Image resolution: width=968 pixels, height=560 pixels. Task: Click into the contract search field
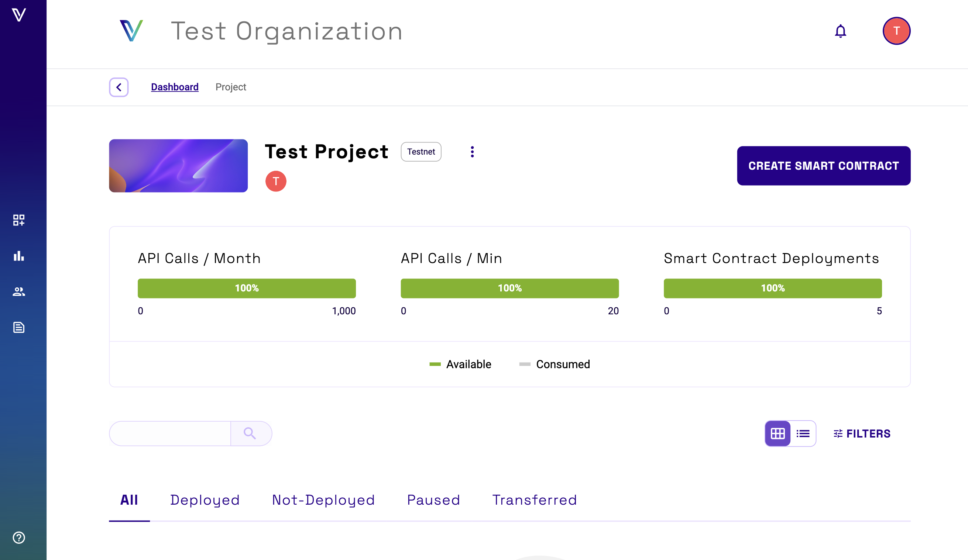pos(171,433)
